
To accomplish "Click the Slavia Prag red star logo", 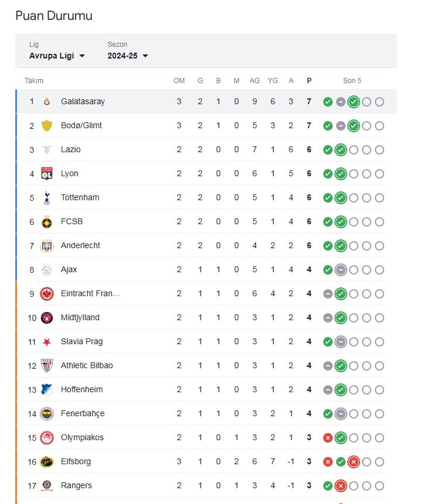I will pos(47,342).
